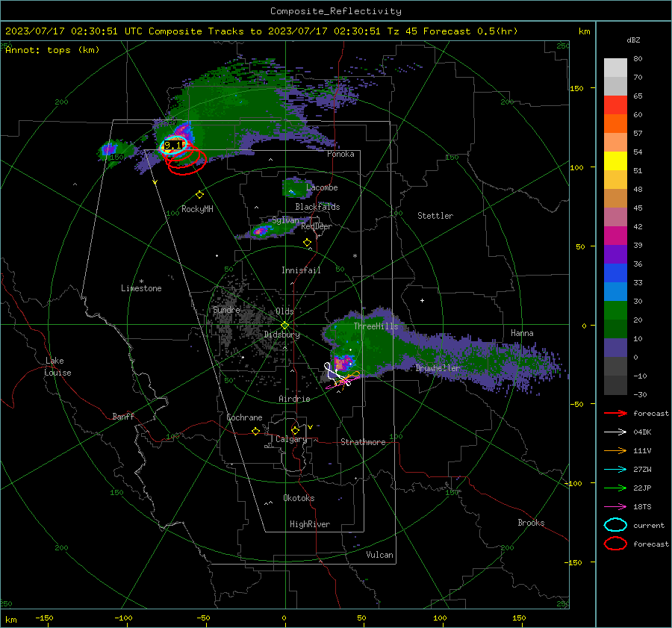Click the Annot: tops (km) label
This screenshot has width=672, height=628.
52,50
